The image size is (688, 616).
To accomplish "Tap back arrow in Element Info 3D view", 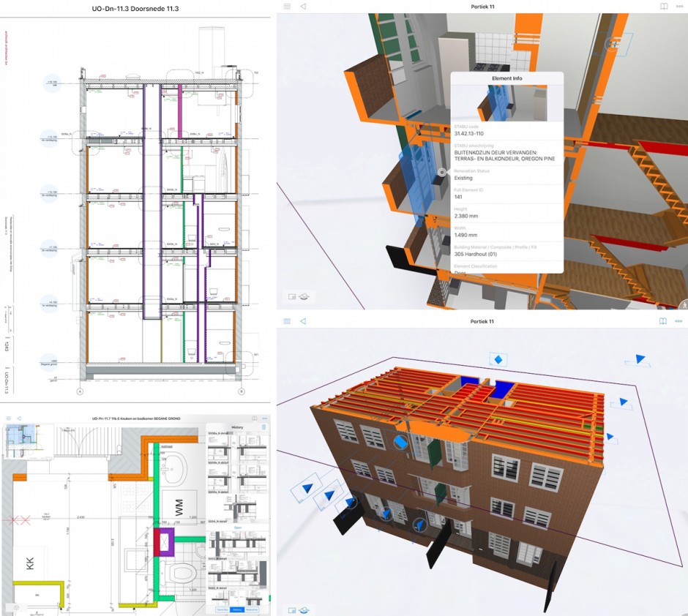I will point(303,7).
